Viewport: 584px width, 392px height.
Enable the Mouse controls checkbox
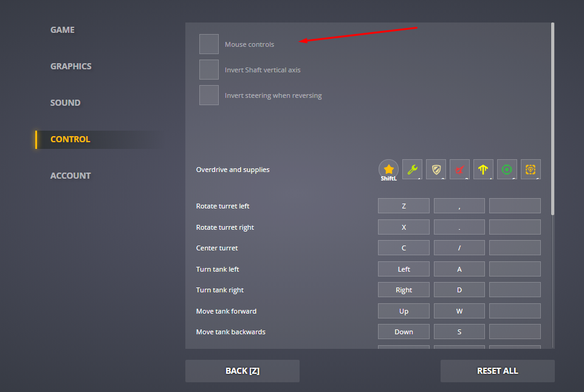209,44
